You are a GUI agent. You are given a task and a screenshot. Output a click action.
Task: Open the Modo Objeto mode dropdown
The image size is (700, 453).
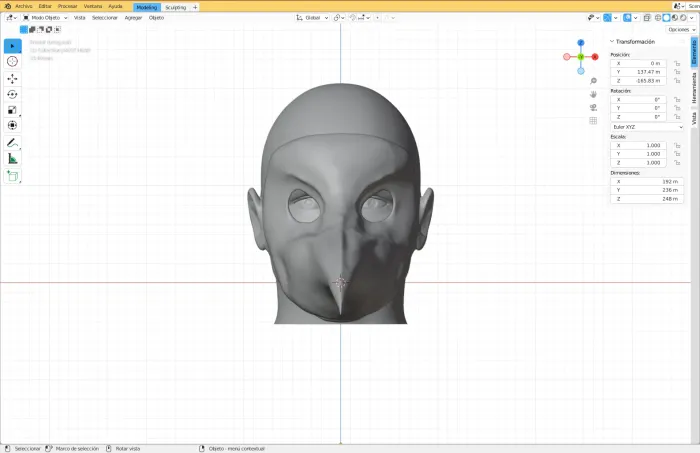[x=45, y=18]
